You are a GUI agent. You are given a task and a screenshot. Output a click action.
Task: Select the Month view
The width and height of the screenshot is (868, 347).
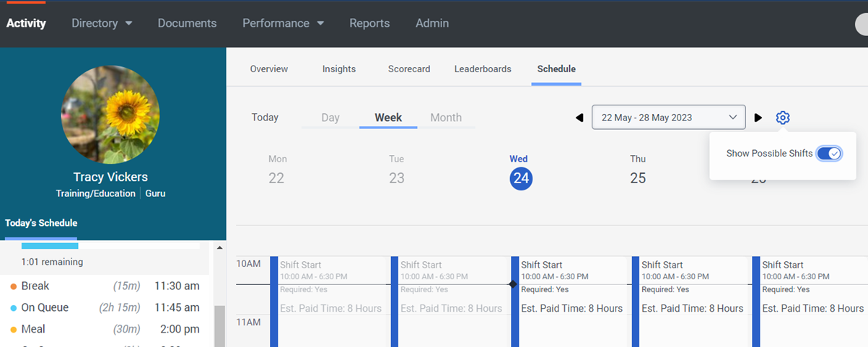[446, 118]
